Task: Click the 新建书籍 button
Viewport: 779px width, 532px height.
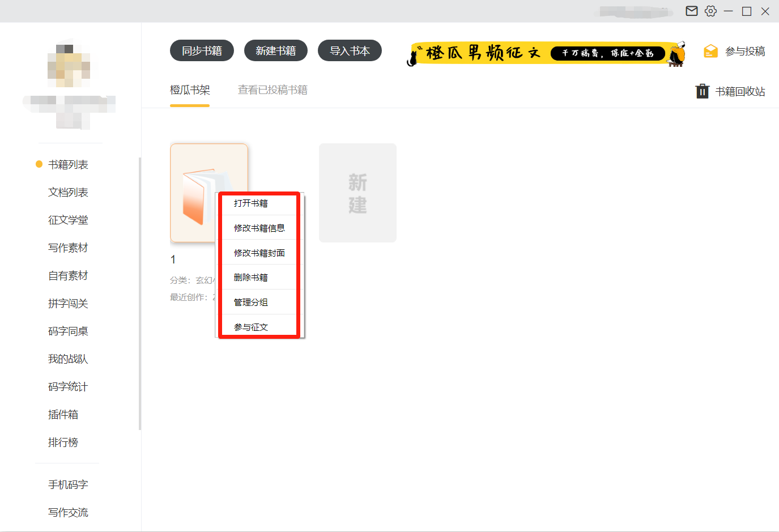Action: click(276, 50)
